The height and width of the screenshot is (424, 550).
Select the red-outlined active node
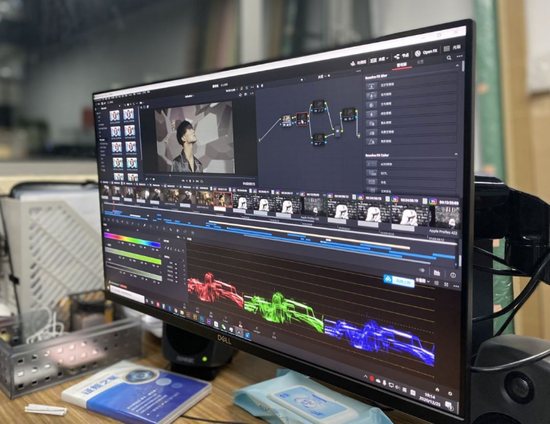tap(302, 119)
